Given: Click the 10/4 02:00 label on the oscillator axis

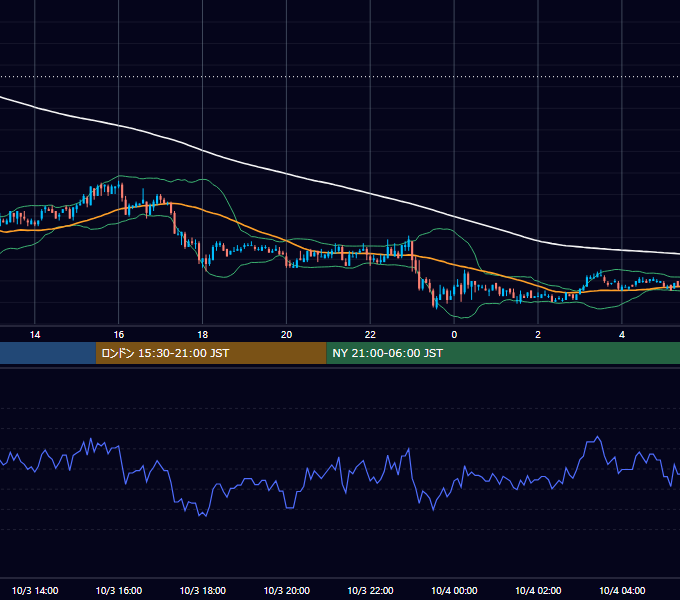Looking at the screenshot, I should coord(538,590).
